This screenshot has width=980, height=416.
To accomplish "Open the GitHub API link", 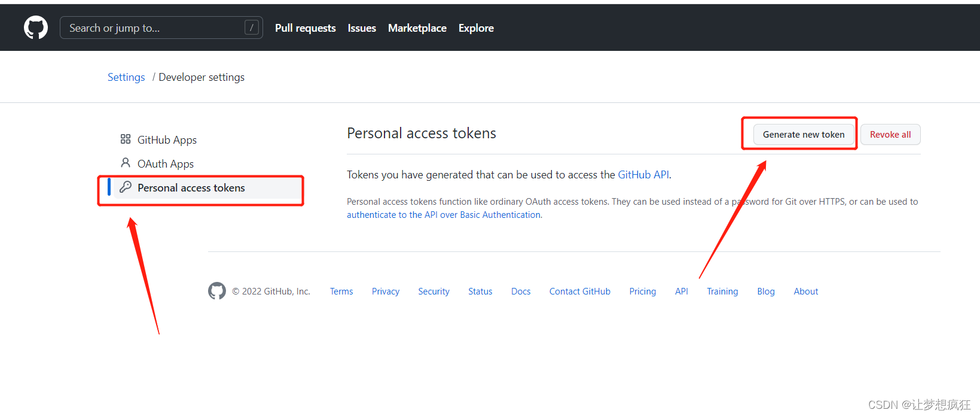I will point(643,175).
